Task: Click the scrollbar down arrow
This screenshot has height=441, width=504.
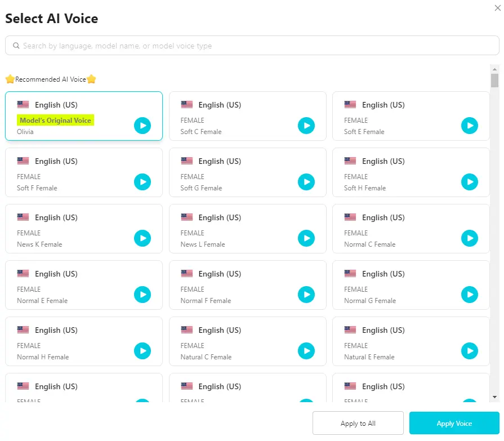Action: 494,398
